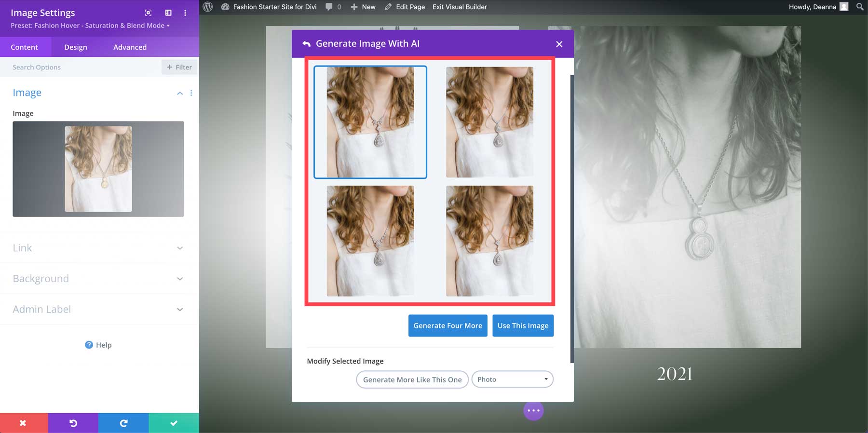Screen dimensions: 868x433
Task: Go back using the modal's return arrow
Action: [306, 44]
